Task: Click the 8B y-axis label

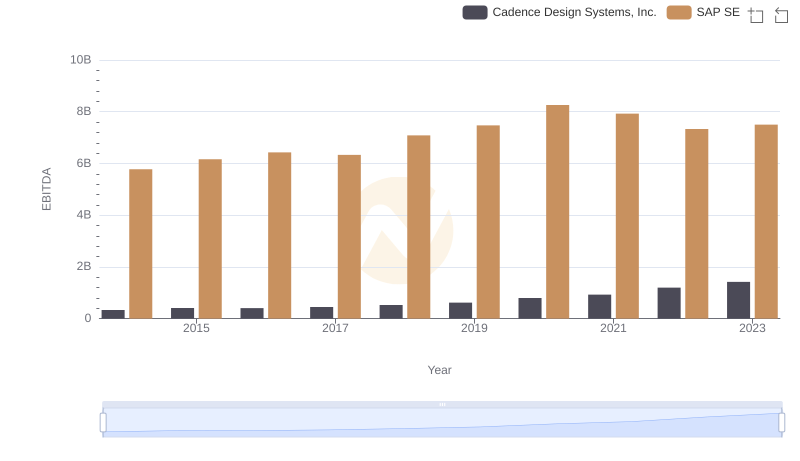Action: [x=84, y=111]
